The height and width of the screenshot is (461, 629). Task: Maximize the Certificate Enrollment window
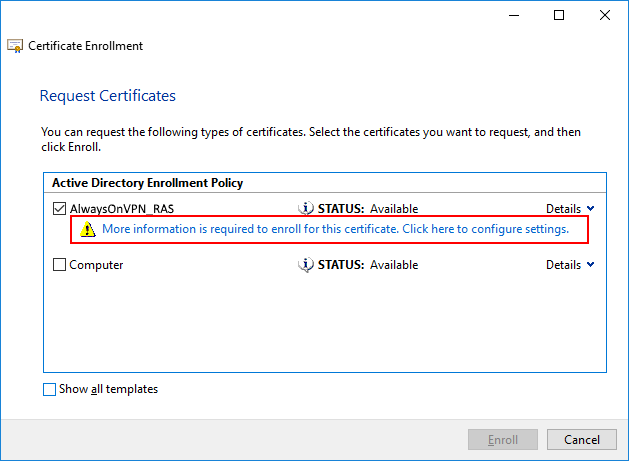559,15
